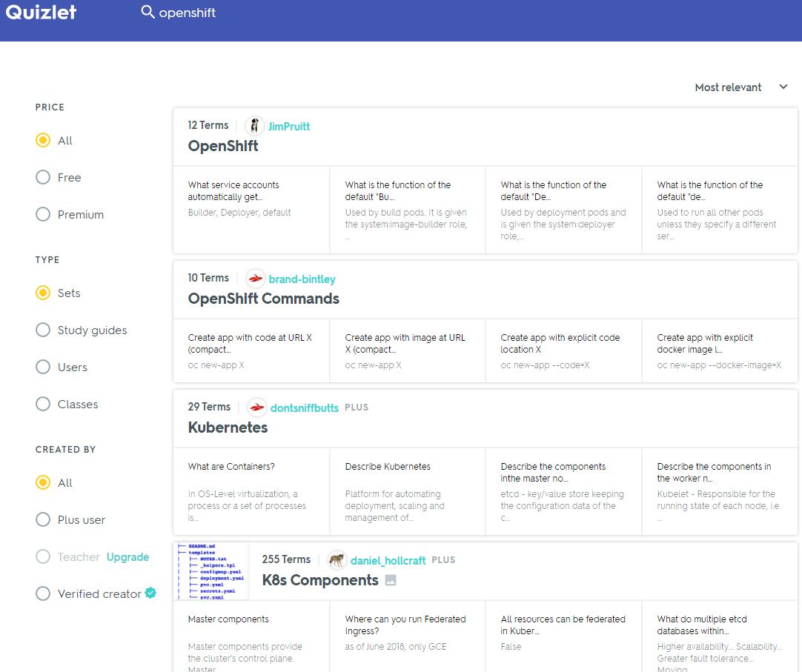Click 'Create app with image at URL' card
This screenshot has height=672, width=802.
point(408,350)
